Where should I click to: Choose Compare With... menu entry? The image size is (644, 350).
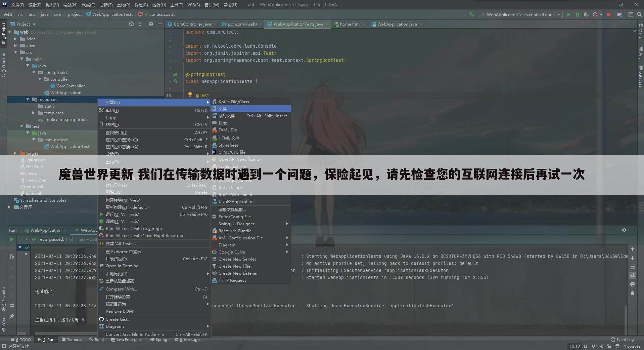coord(154,289)
